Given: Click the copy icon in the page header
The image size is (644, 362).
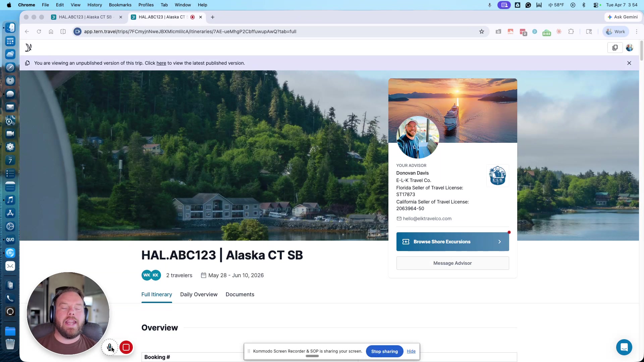Looking at the screenshot, I should pyautogui.click(x=615, y=48).
